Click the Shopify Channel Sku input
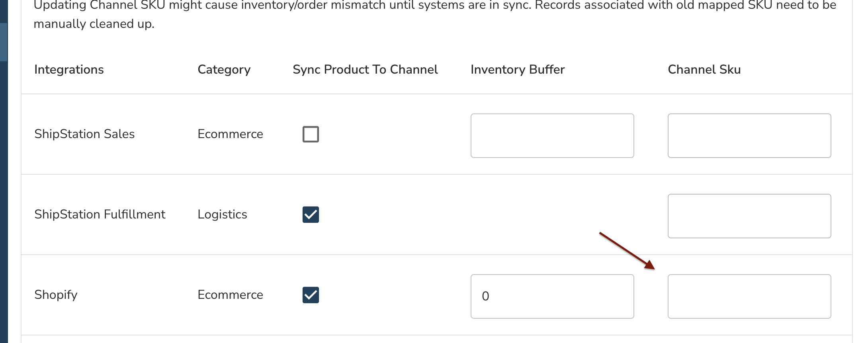The height and width of the screenshot is (343, 868). point(749,296)
